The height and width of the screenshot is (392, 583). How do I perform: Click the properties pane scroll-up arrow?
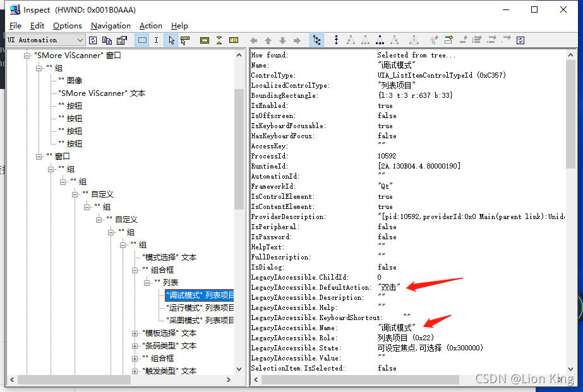[571, 55]
